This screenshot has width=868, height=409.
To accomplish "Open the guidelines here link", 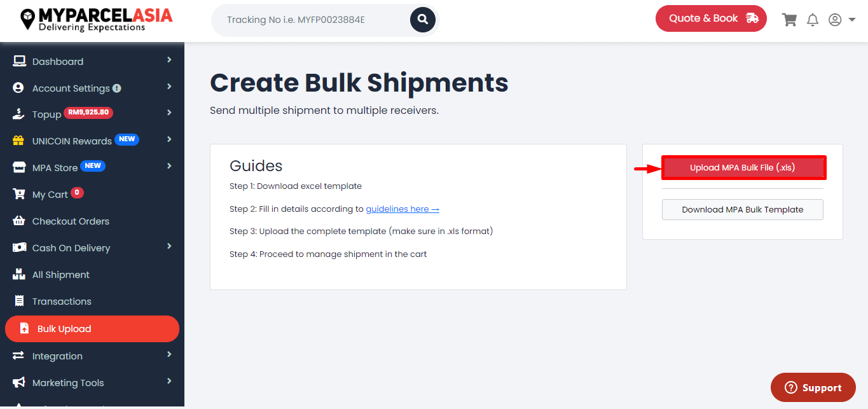I will tap(403, 209).
